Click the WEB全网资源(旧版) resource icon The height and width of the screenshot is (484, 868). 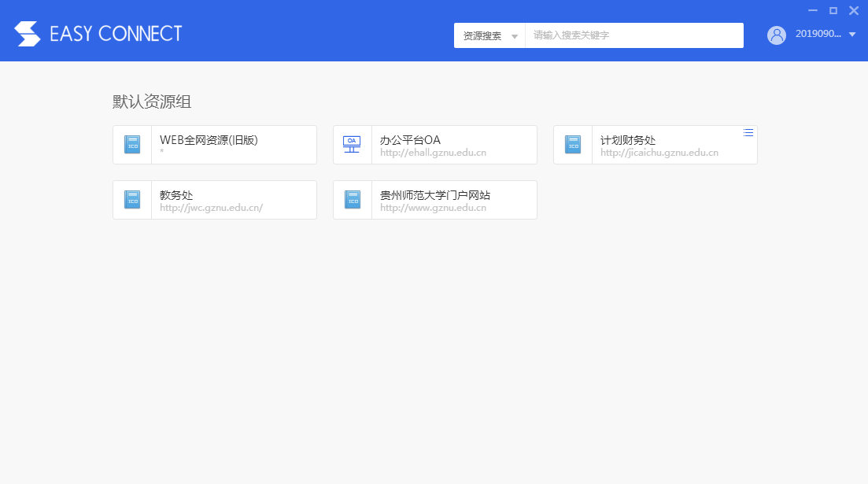pyautogui.click(x=132, y=145)
